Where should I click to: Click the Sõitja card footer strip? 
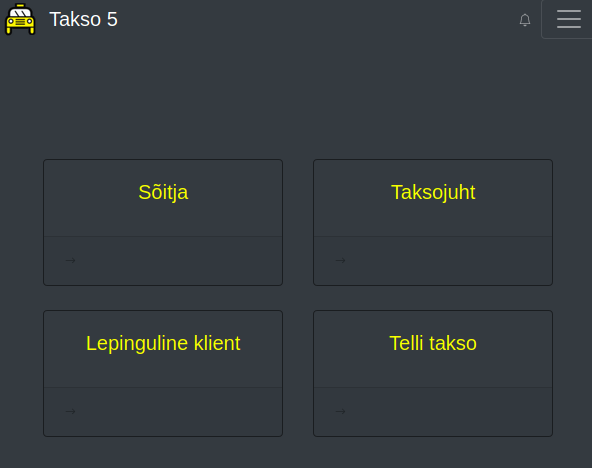pyautogui.click(x=163, y=261)
